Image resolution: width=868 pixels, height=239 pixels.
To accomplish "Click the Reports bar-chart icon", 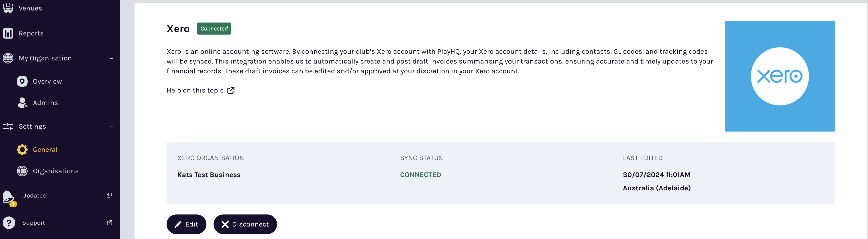I will click(8, 33).
